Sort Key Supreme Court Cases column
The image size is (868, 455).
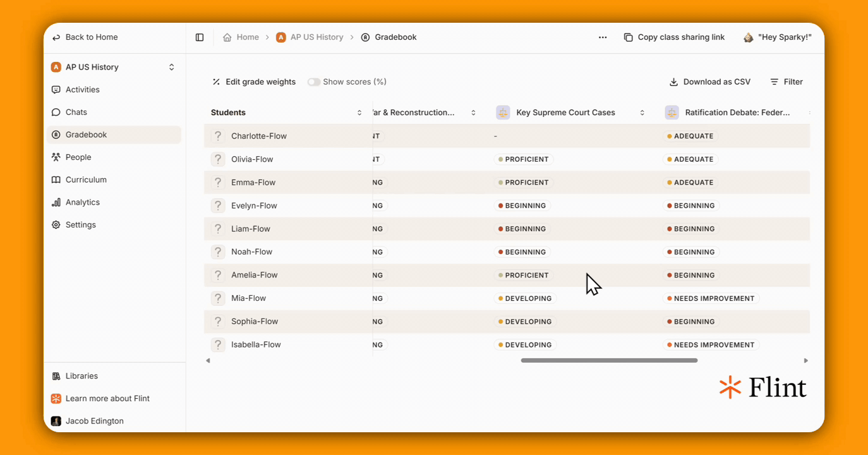point(642,112)
